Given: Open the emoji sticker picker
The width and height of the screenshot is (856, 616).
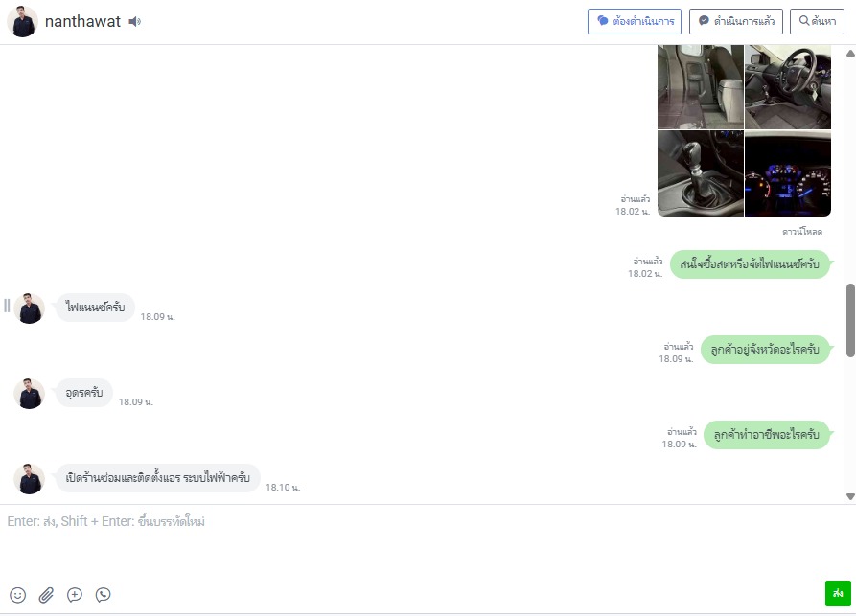Looking at the screenshot, I should click(17, 595).
